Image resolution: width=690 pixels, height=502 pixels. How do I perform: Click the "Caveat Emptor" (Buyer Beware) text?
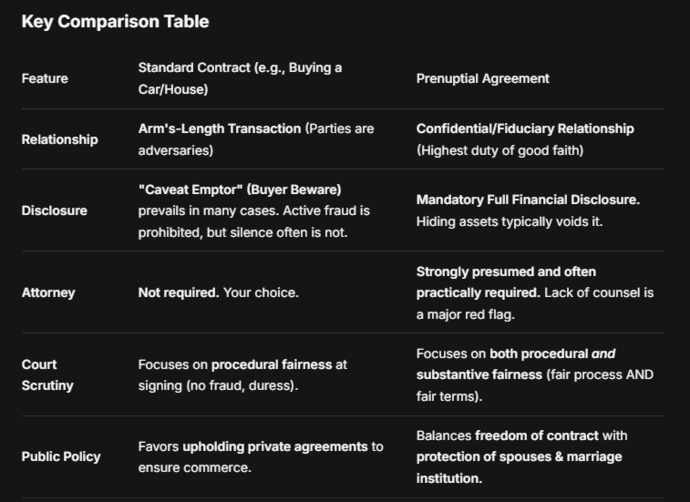point(240,190)
